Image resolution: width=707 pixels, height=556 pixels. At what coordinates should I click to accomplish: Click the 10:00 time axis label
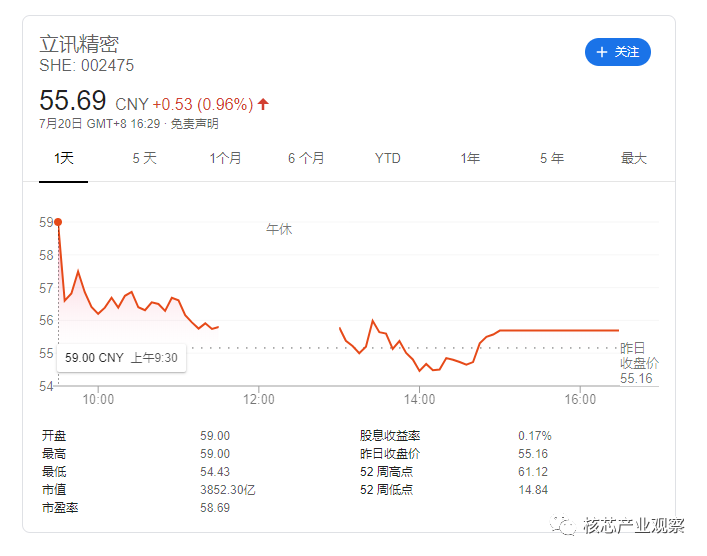(98, 399)
